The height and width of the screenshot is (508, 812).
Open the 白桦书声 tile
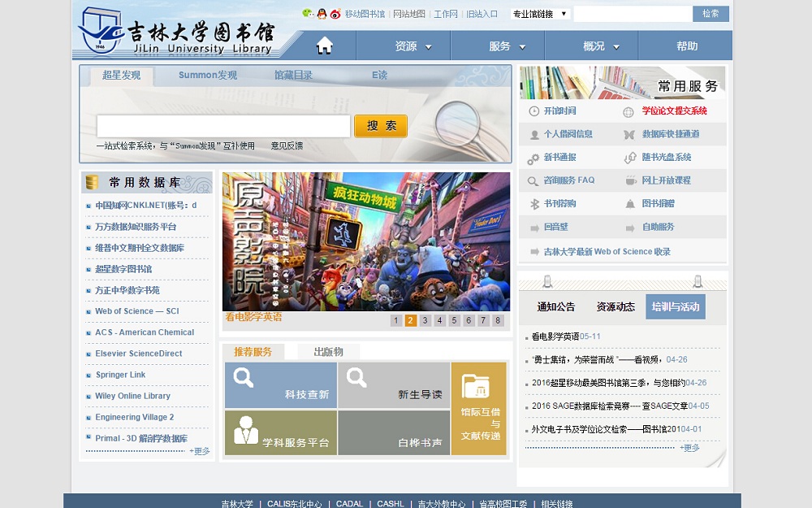click(394, 433)
